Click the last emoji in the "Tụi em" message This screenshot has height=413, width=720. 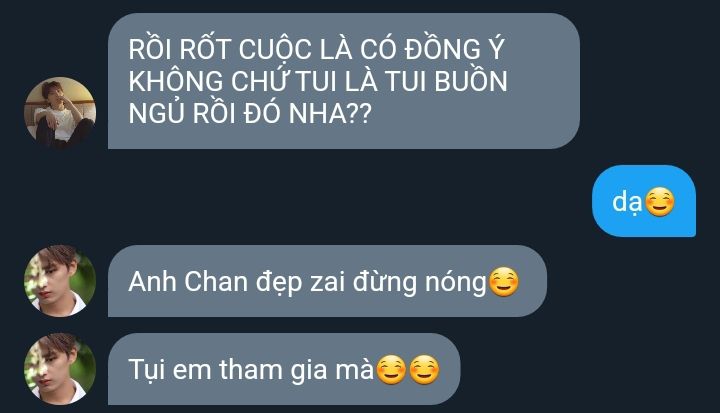tap(424, 370)
